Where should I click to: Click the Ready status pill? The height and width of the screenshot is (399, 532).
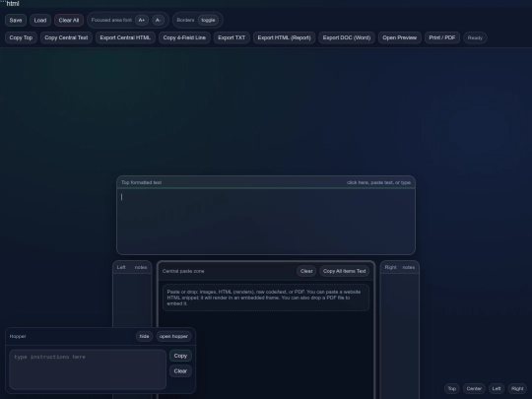click(x=475, y=37)
